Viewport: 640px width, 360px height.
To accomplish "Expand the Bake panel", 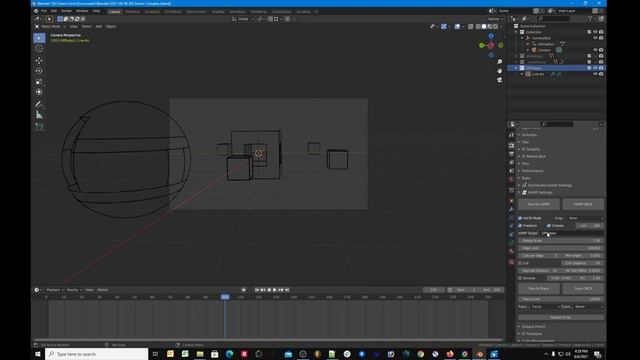I will point(526,178).
